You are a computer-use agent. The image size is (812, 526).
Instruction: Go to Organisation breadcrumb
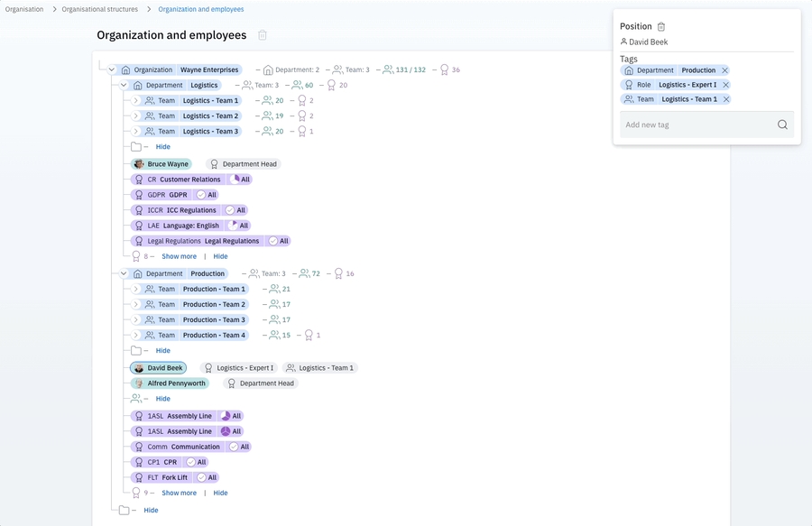pos(24,10)
